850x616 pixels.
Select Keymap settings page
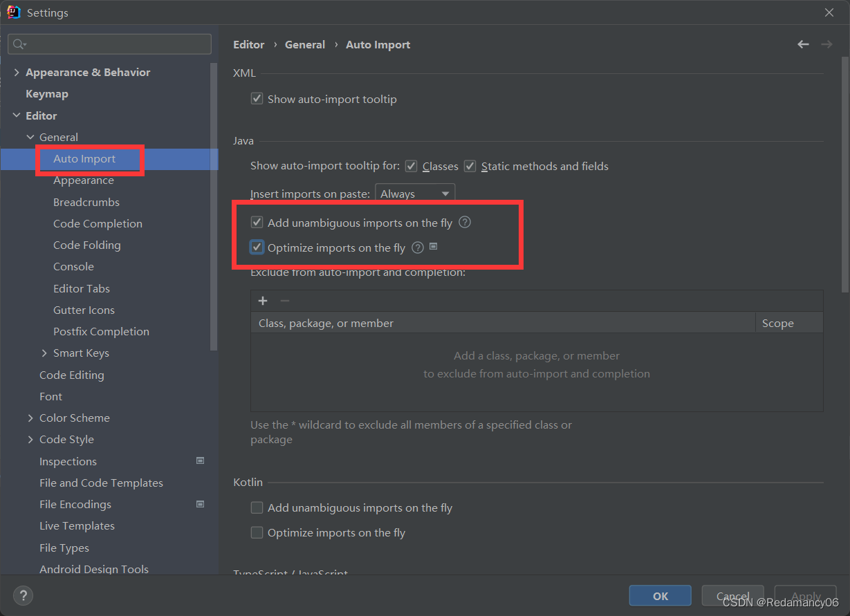coord(47,93)
